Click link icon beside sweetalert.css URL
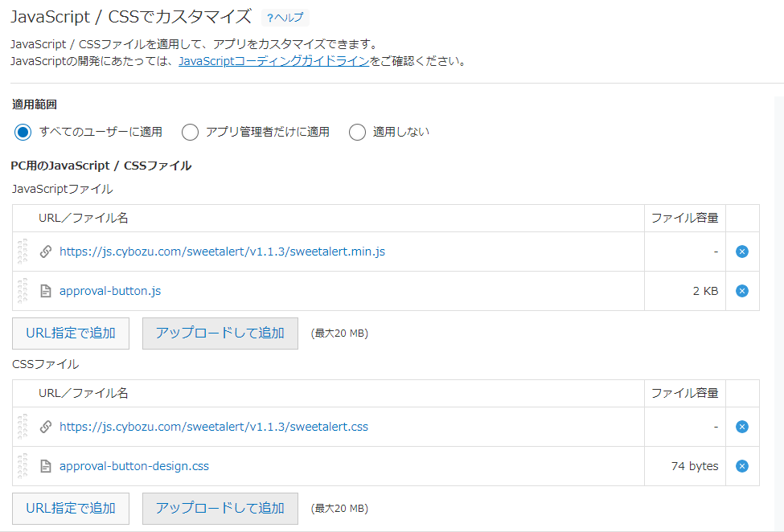 coord(46,427)
